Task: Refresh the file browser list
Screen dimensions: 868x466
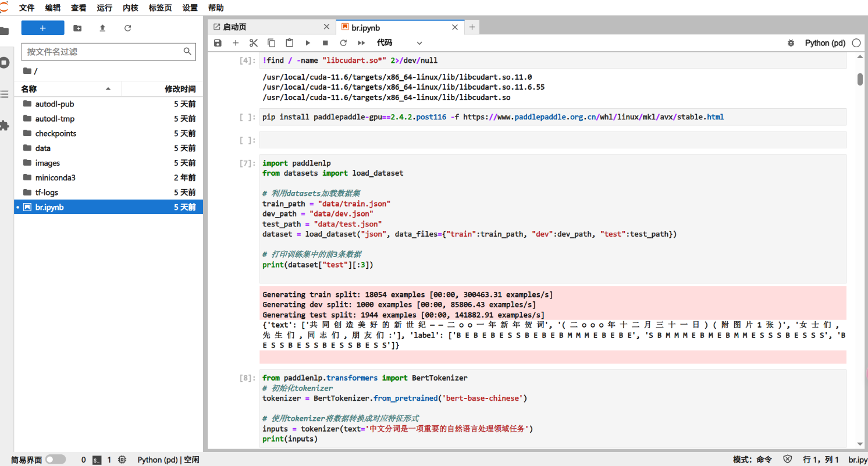Action: 127,28
